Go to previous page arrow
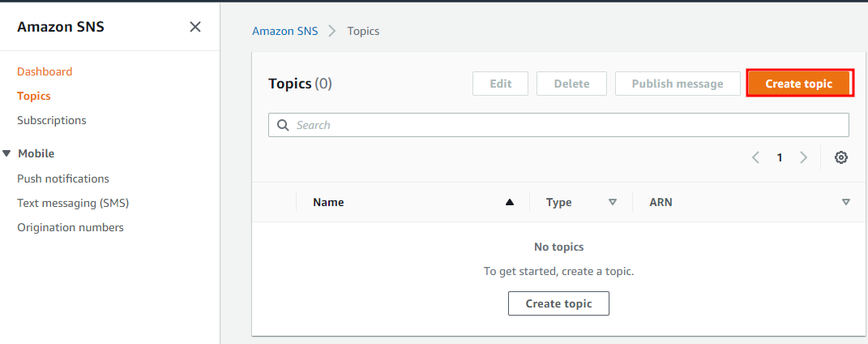 [x=755, y=157]
